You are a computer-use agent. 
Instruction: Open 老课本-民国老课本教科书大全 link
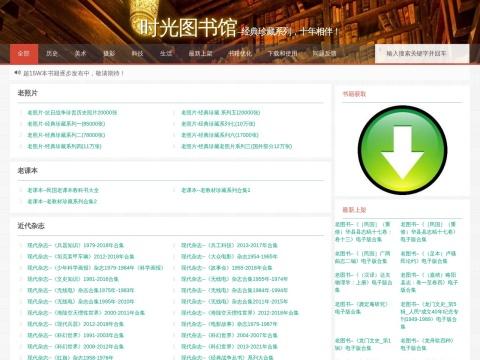63,190
